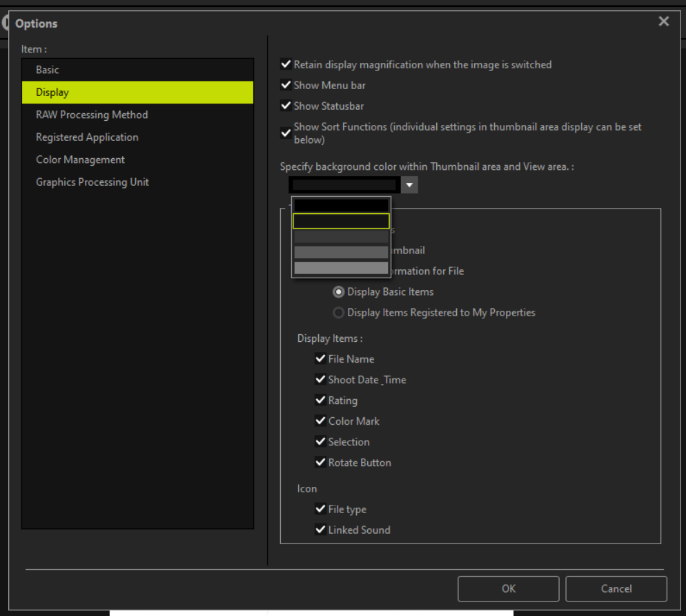Select Display Basic Items radio button

(x=339, y=292)
